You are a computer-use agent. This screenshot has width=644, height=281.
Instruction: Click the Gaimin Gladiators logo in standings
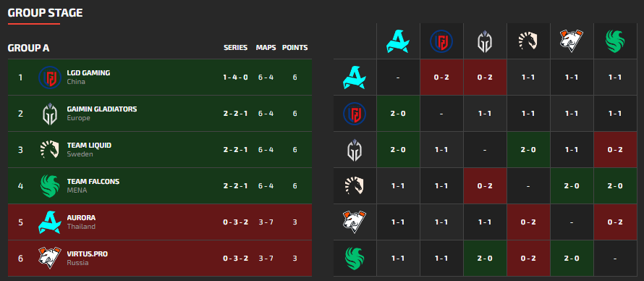tap(50, 114)
